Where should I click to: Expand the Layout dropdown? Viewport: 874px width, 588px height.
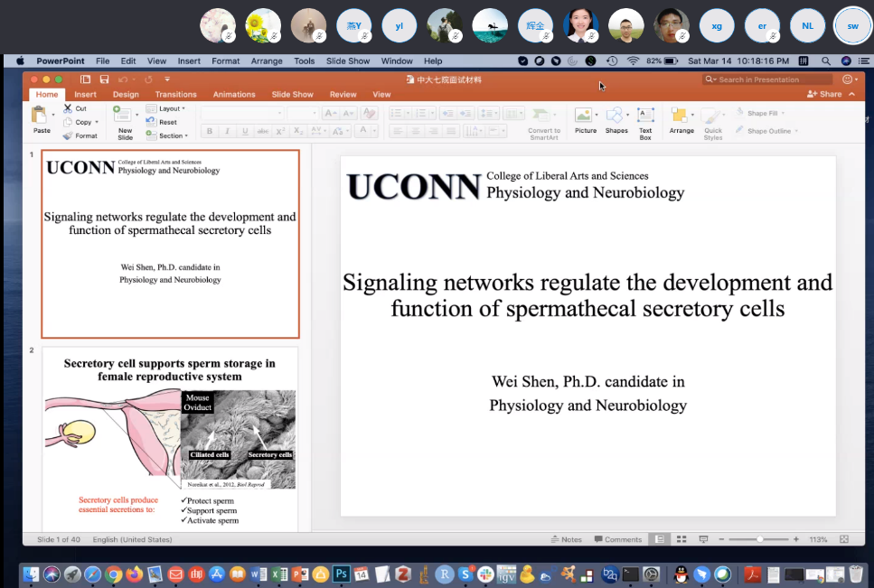coord(165,108)
